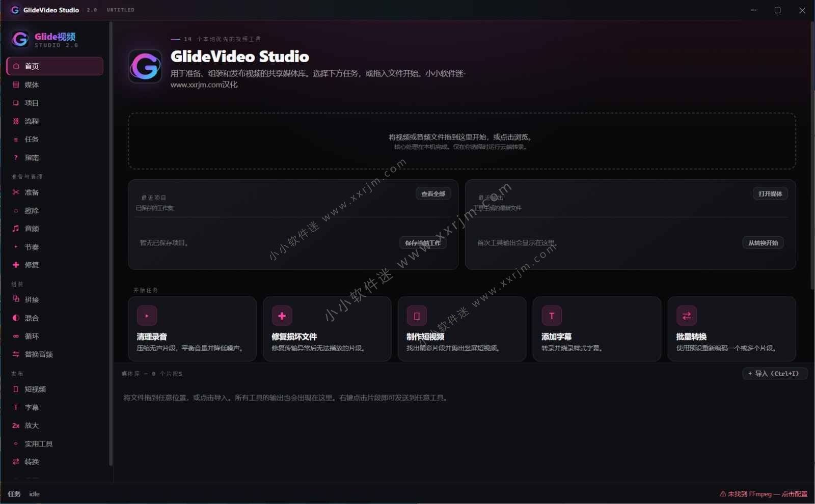Click the 清理录音 card play icon
Image resolution: width=815 pixels, height=504 pixels.
coord(147,316)
